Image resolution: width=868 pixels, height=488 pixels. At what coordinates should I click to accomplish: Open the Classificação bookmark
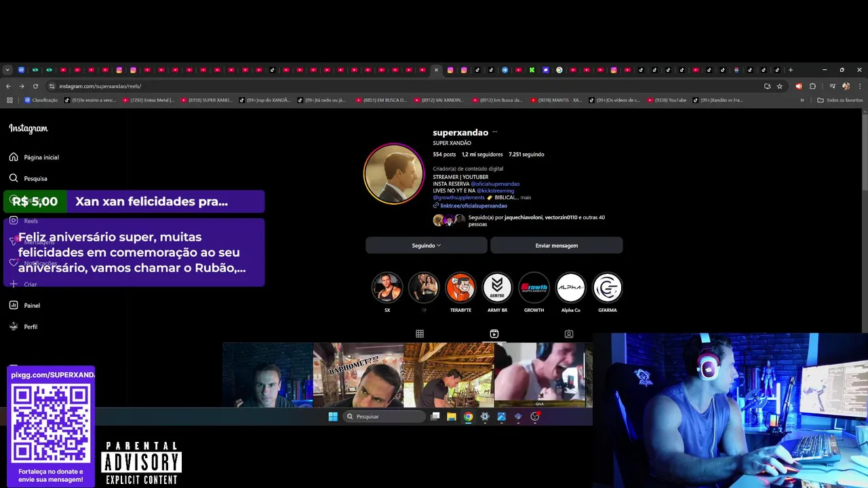[41, 100]
